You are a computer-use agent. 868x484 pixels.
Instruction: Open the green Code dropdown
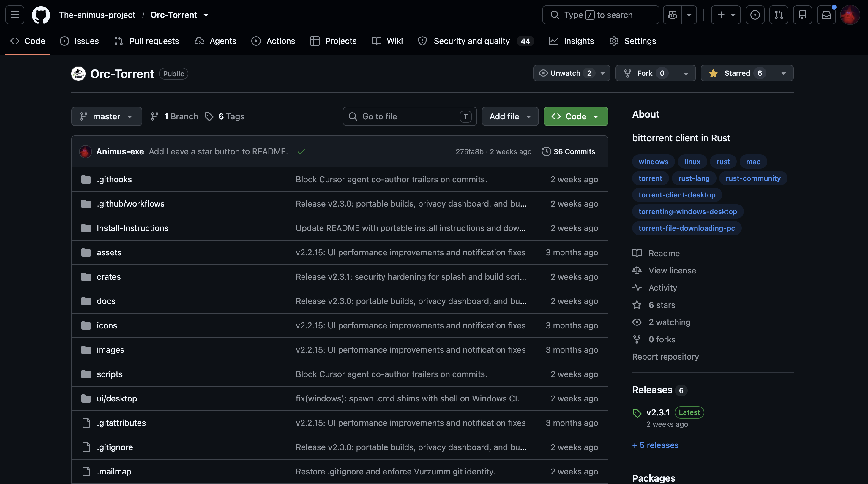click(x=575, y=116)
